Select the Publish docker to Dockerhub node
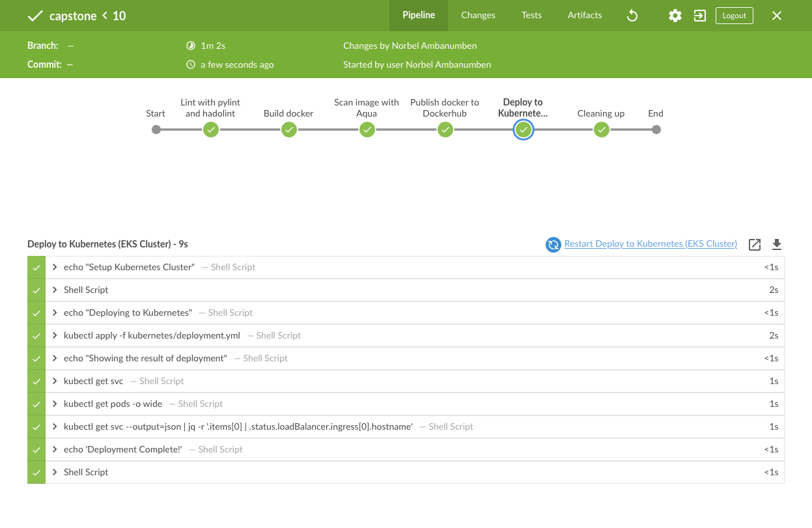This screenshot has width=812, height=528. tap(445, 130)
